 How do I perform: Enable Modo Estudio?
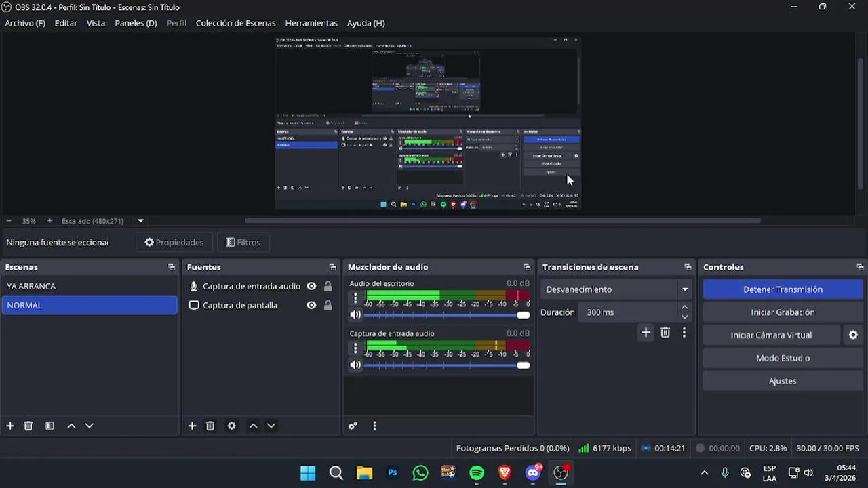pyautogui.click(x=783, y=358)
